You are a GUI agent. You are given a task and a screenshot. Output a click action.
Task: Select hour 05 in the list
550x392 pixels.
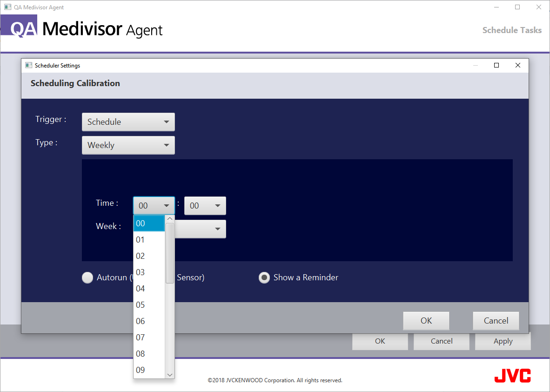click(x=149, y=304)
